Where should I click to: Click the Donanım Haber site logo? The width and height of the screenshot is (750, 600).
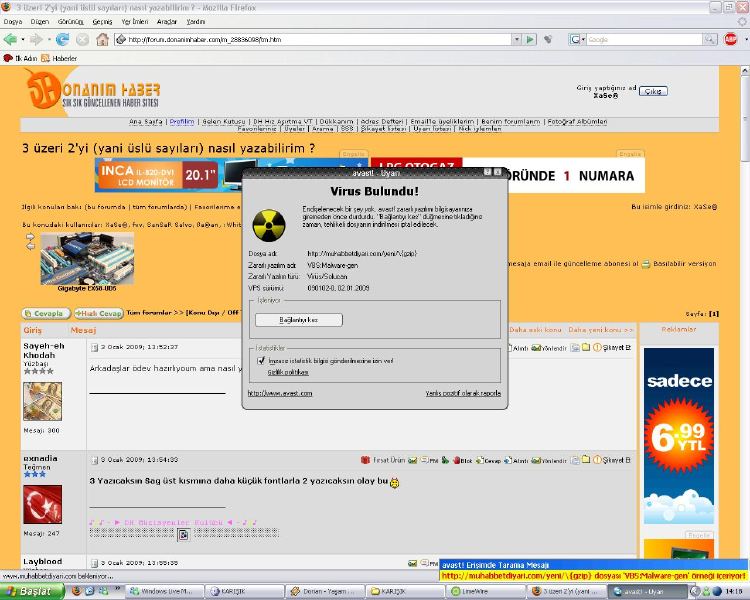pos(92,90)
